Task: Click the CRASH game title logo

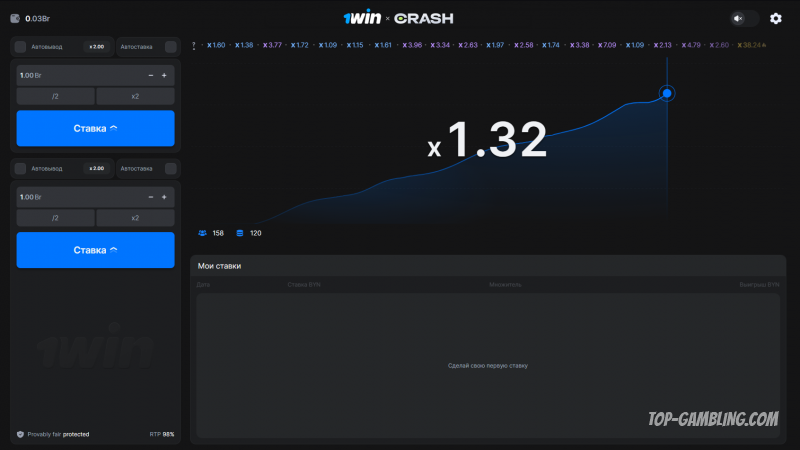Action: pyautogui.click(x=423, y=19)
